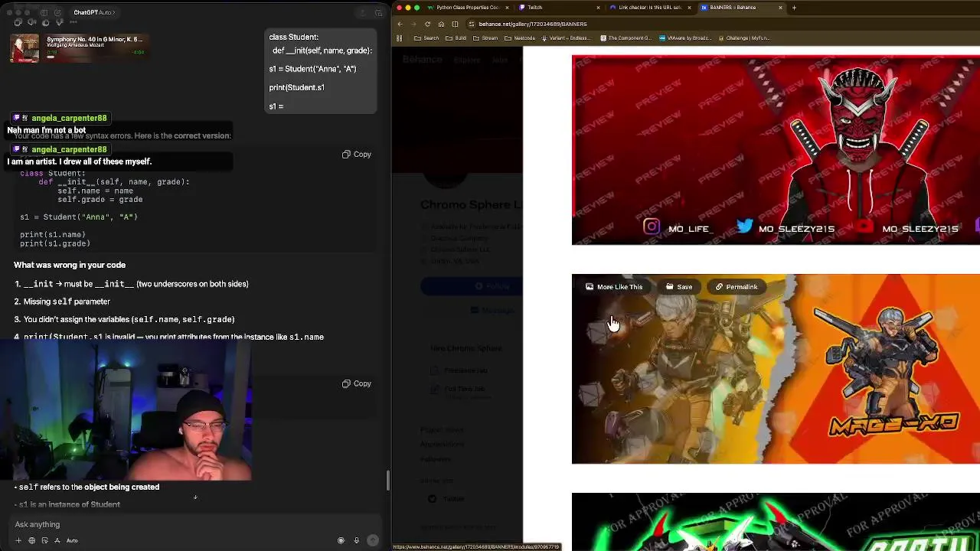Click the browser back arrow
The width and height of the screenshot is (980, 551).
(400, 24)
